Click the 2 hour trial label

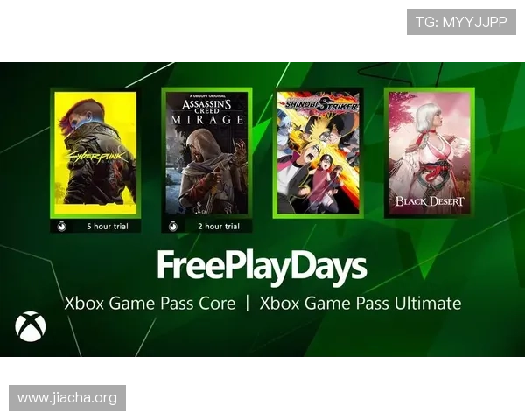[x=219, y=227]
